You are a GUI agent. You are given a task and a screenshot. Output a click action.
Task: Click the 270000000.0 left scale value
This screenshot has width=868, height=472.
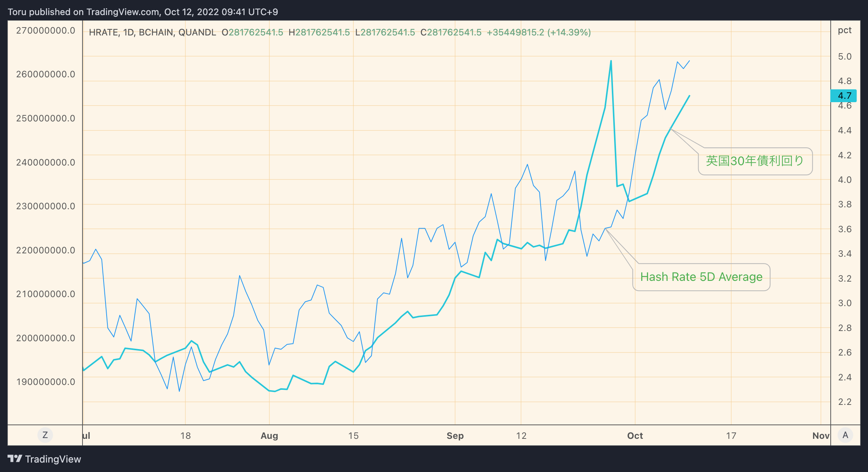46,31
